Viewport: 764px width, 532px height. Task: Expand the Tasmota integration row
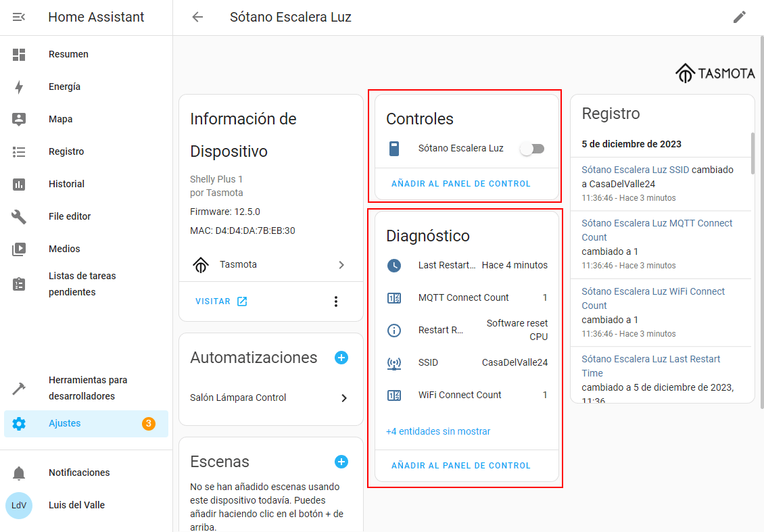(x=270, y=265)
